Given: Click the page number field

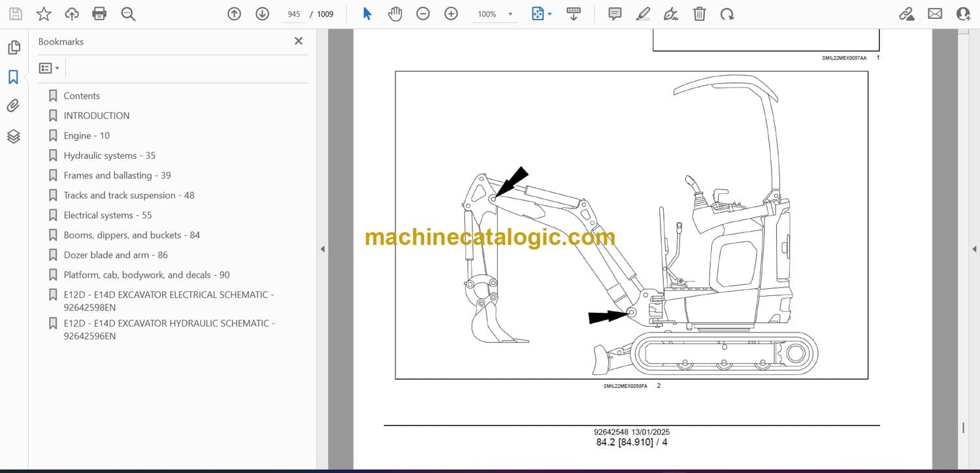Looking at the screenshot, I should click(x=293, y=14).
